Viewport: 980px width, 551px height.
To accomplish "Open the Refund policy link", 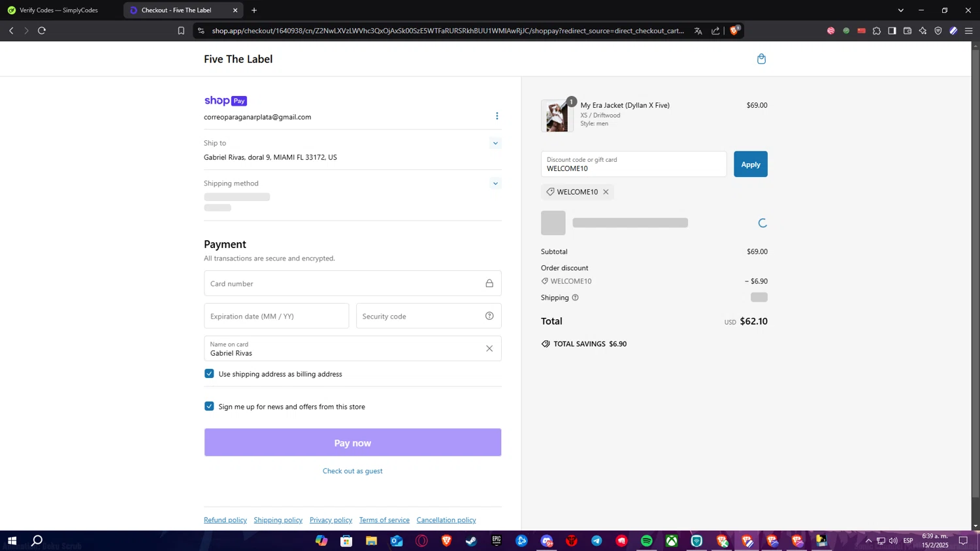I will (225, 520).
